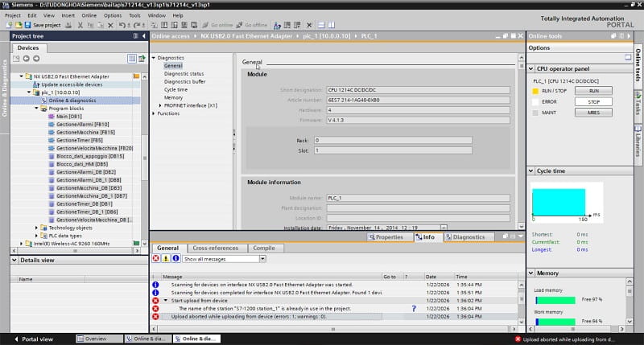Viewport: 644px width, 345px height.
Task: Collapse the Project tree with arrow icon
Action: 143,36
